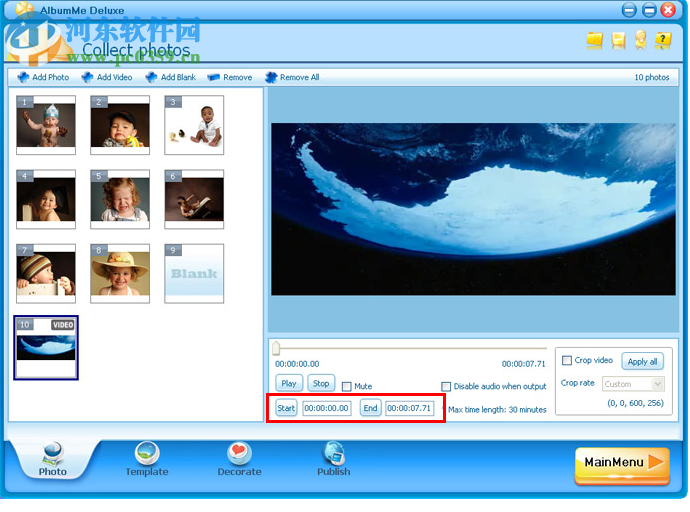The image size is (690, 512).
Task: Select the Blank slide thumbnail 9
Action: pos(194,274)
